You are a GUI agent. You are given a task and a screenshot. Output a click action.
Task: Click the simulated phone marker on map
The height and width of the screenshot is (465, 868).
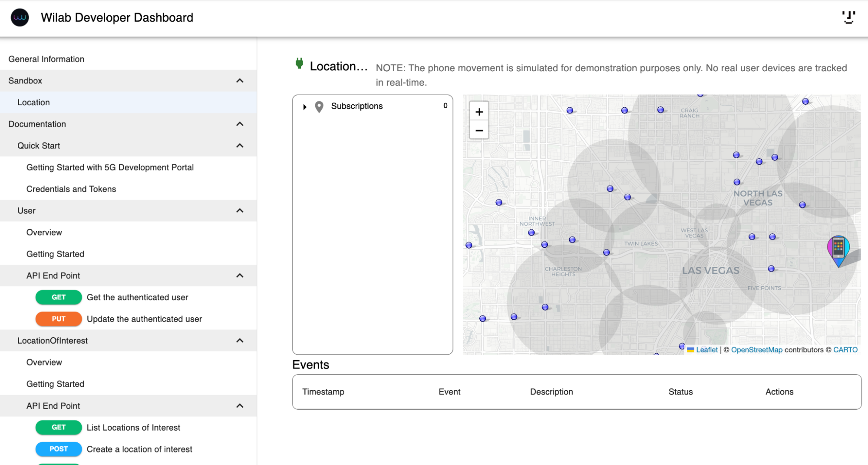click(838, 251)
